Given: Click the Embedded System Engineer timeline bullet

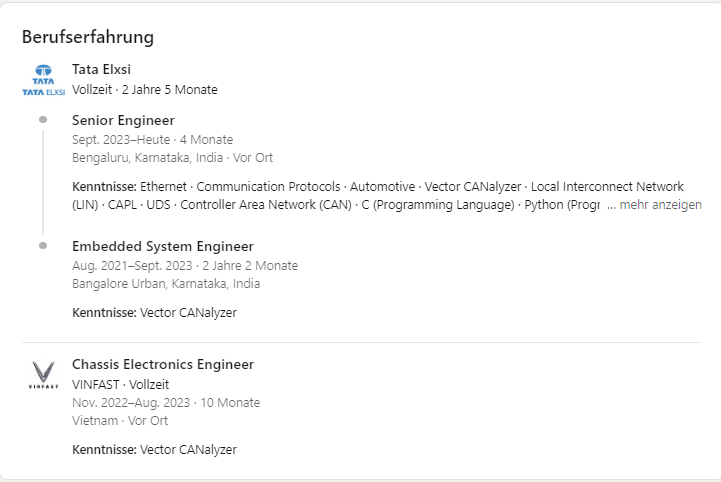Looking at the screenshot, I should click(43, 246).
